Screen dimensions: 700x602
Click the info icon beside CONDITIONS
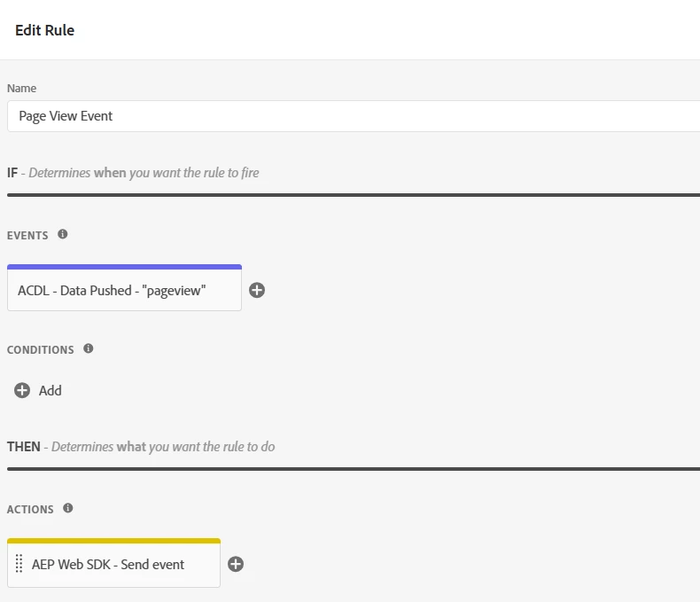coord(89,348)
